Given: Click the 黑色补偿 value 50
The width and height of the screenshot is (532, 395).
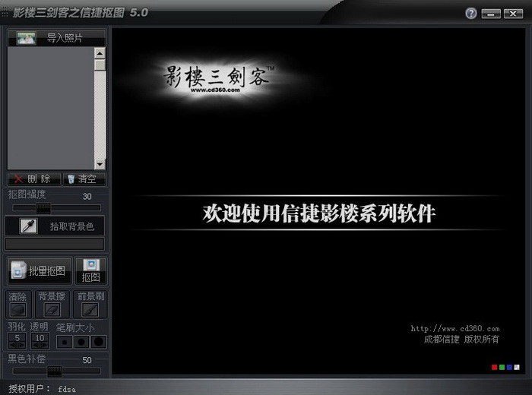Looking at the screenshot, I should 87,360.
